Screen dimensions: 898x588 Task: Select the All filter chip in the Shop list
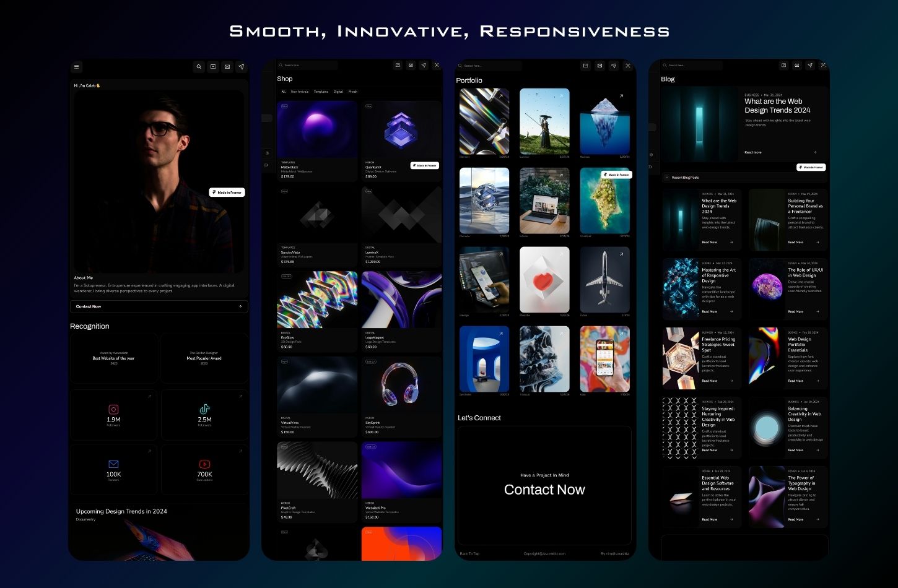[282, 92]
